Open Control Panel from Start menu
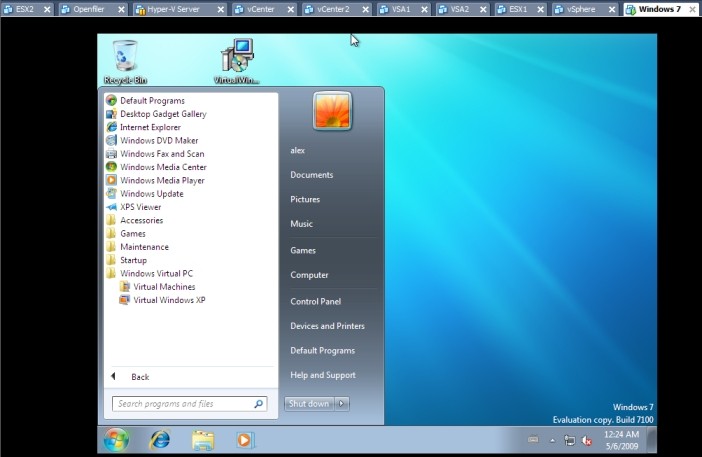The height and width of the screenshot is (457, 702). (315, 301)
